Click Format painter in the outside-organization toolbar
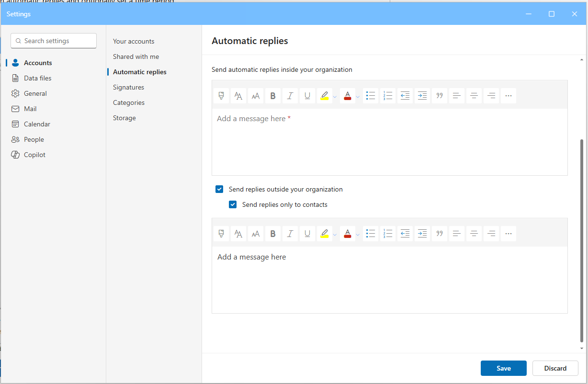The height and width of the screenshot is (384, 588). coord(221,234)
